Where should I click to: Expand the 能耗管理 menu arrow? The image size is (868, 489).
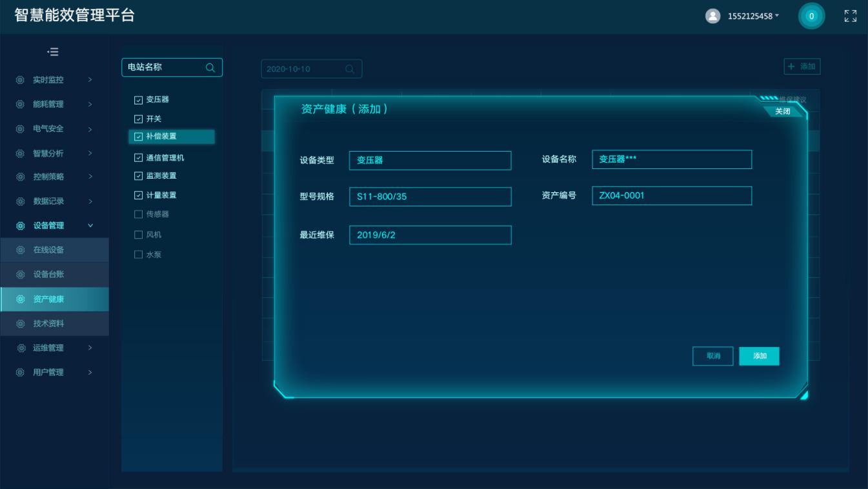90,105
